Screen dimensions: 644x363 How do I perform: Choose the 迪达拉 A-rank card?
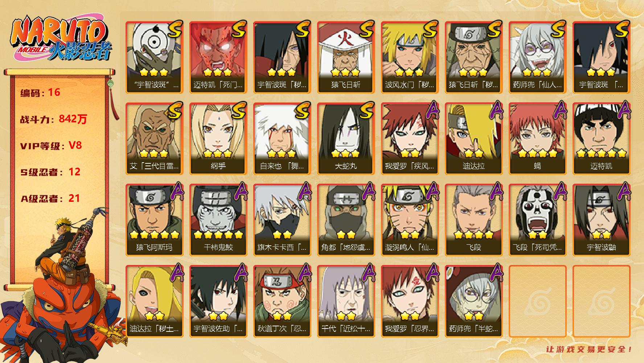click(473, 139)
